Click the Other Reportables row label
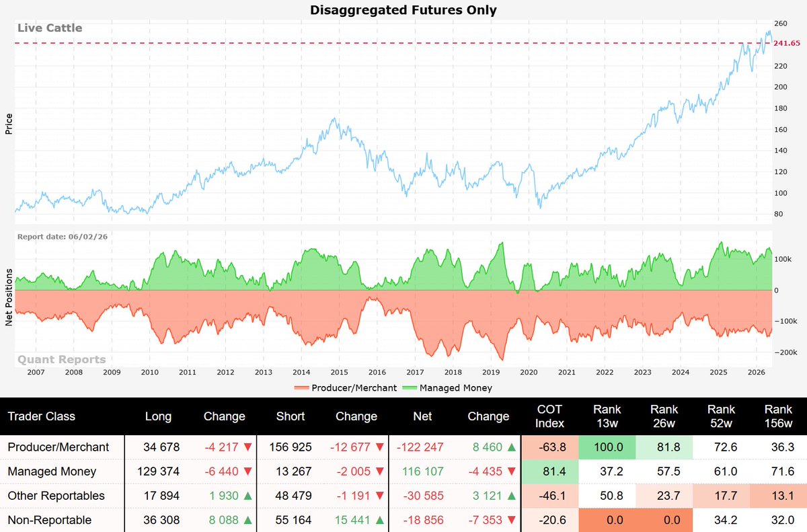This screenshot has width=807, height=532. pos(56,496)
